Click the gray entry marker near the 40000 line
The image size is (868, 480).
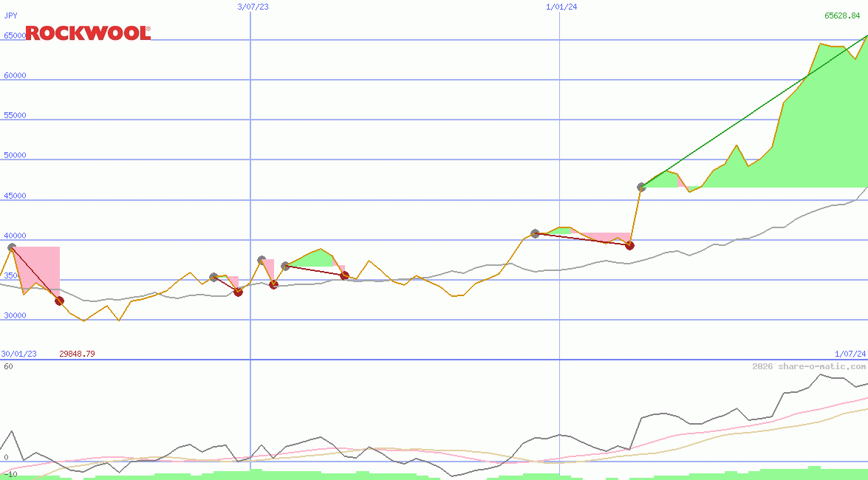535,233
